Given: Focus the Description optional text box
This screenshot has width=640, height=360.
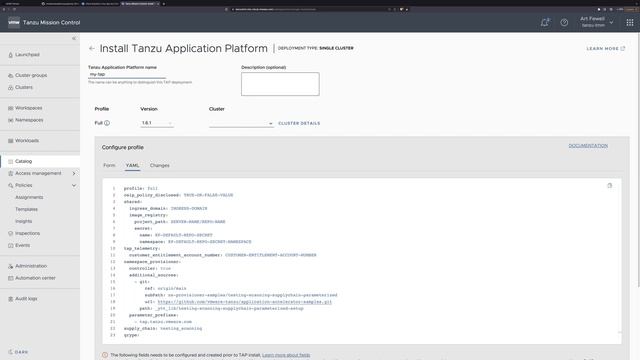Looking at the screenshot, I should tap(280, 84).
